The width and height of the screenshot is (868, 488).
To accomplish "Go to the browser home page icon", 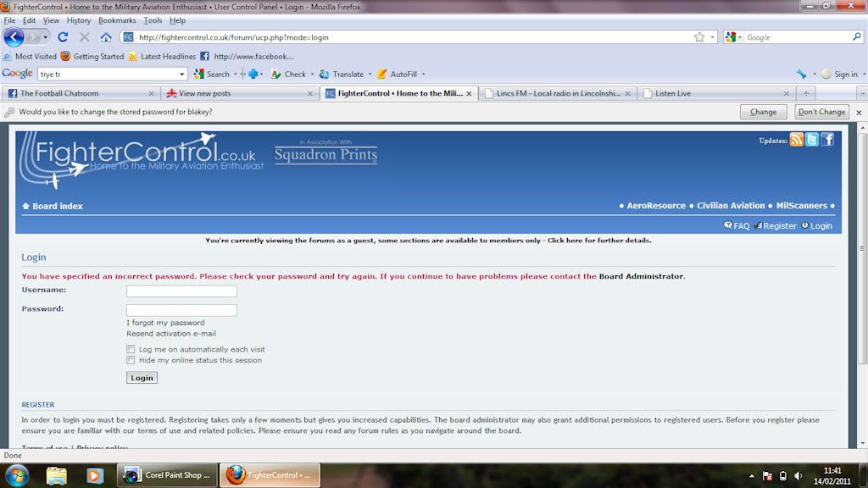I will tap(106, 37).
